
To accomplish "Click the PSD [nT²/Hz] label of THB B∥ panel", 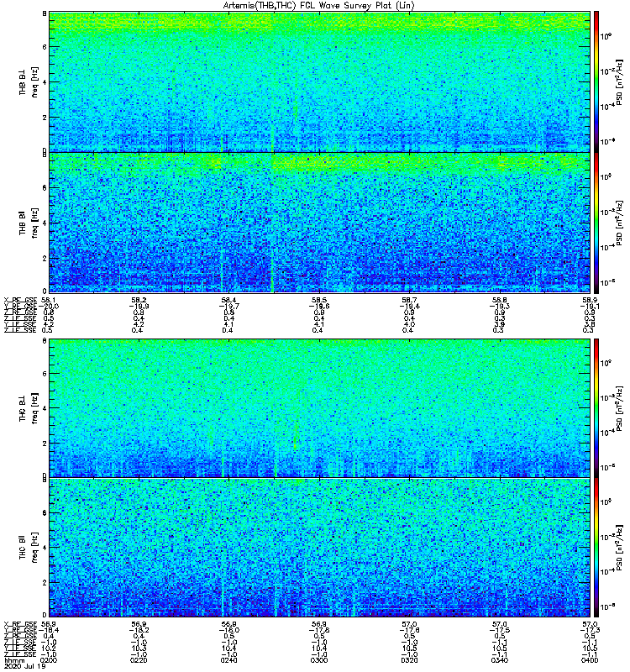I will tap(619, 223).
